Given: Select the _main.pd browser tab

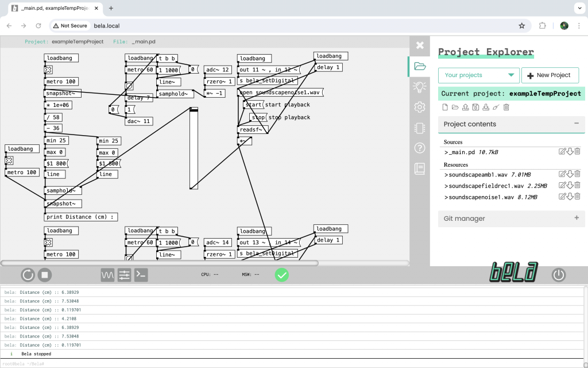Looking at the screenshot, I should click(55, 8).
